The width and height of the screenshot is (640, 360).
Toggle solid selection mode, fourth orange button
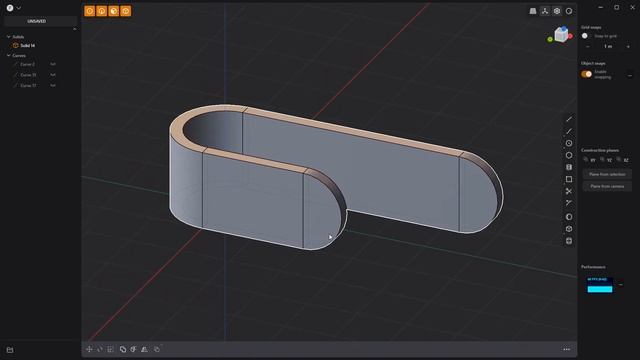point(126,11)
